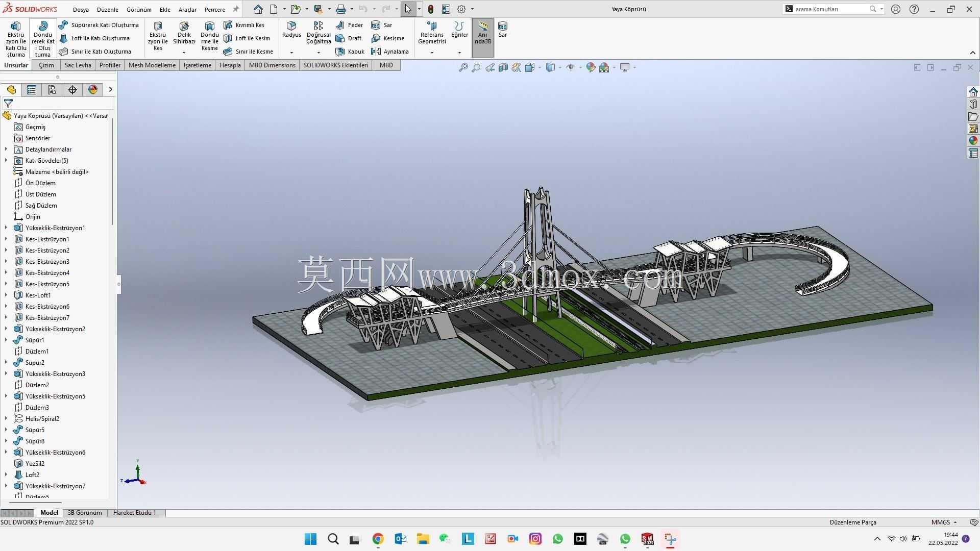Open Radyus dropdown arrow
Screen dimensions: 980x551
(291, 53)
